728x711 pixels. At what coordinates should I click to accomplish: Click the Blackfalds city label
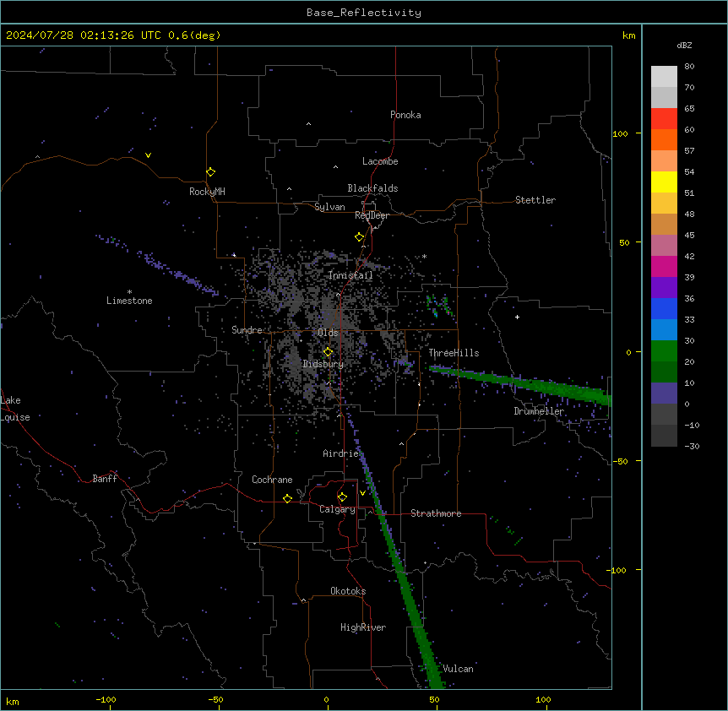click(x=372, y=188)
